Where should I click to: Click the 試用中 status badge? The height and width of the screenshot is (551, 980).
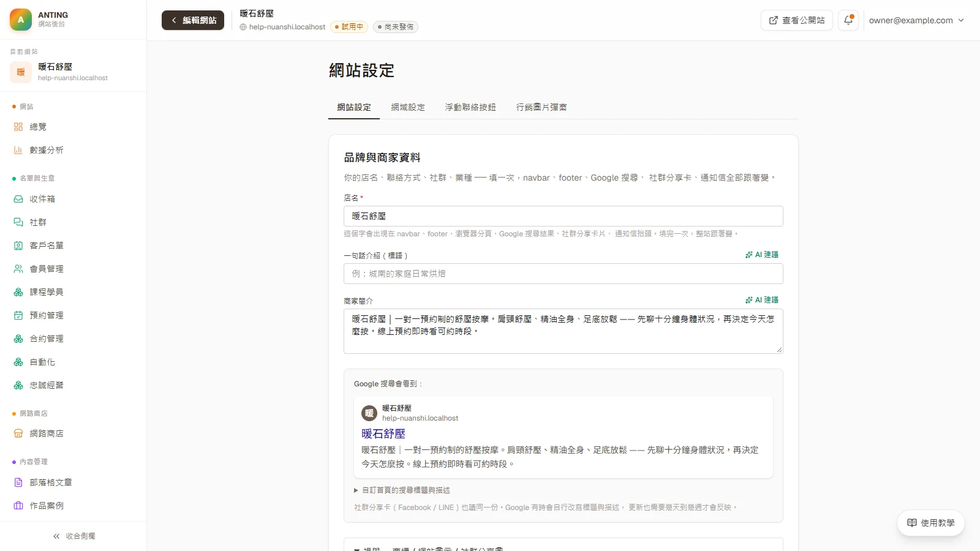[x=349, y=27]
